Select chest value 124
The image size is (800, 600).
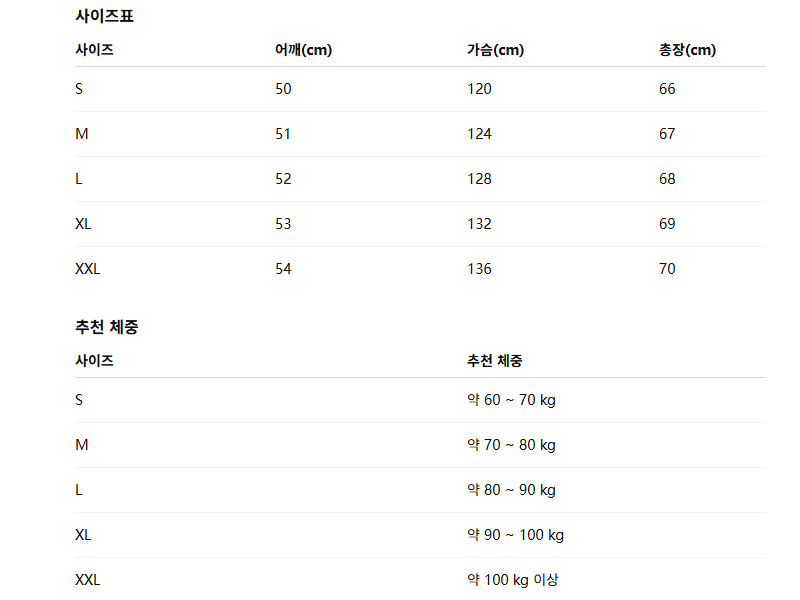pos(479,134)
